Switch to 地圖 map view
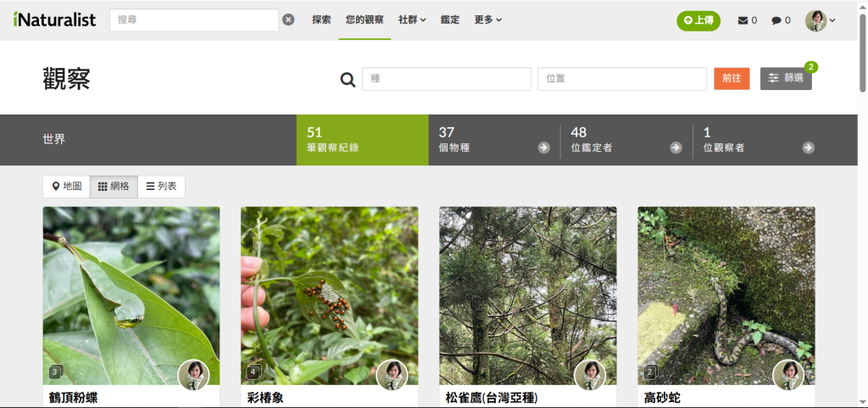The image size is (868, 408). (67, 187)
